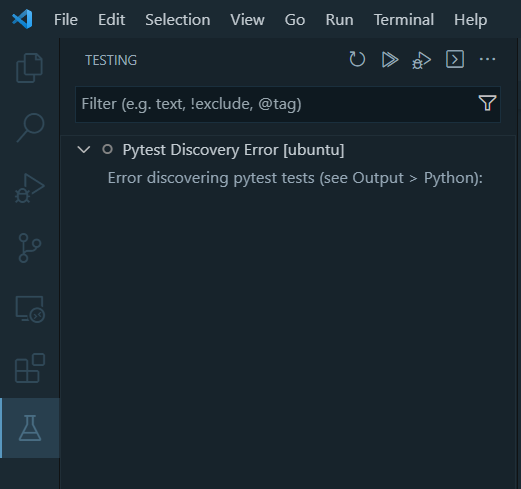Click Refresh Tests button
This screenshot has width=521, height=489.
tap(357, 59)
